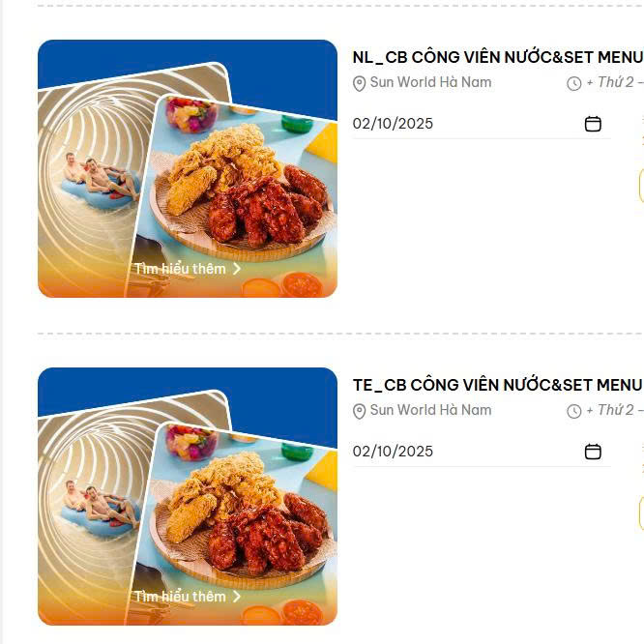Select the 02/10/2025 date field for TE_CB

pyautogui.click(x=482, y=452)
